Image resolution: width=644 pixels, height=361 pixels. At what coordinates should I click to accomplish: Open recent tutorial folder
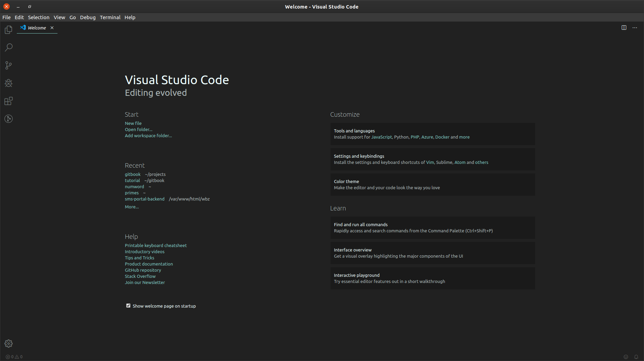132,180
